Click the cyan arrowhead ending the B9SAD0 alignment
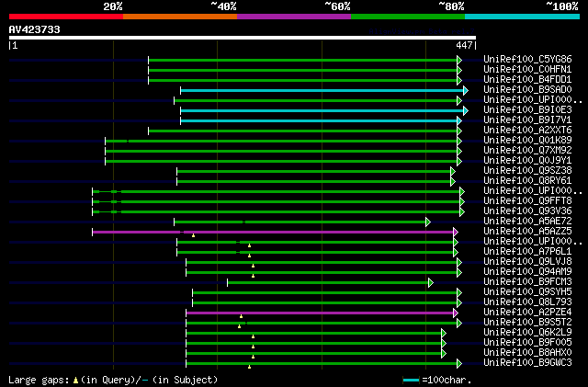This screenshot has height=387, width=588. [466, 90]
